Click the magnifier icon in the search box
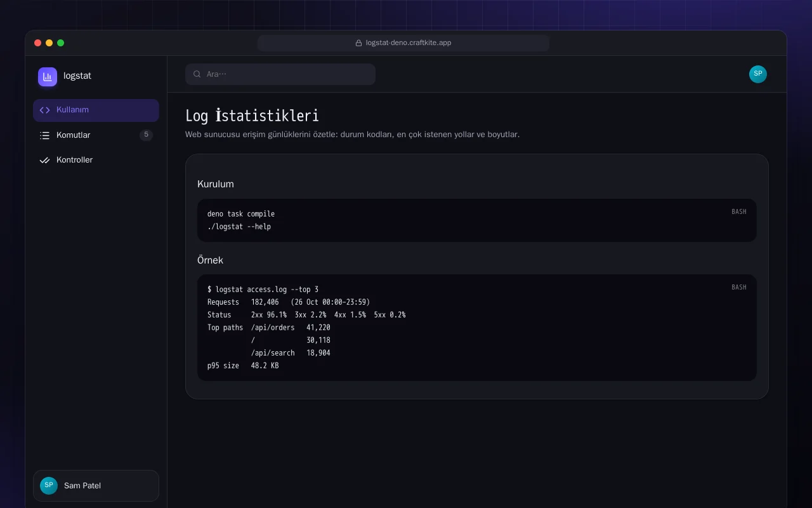The width and height of the screenshot is (812, 508). [197, 74]
